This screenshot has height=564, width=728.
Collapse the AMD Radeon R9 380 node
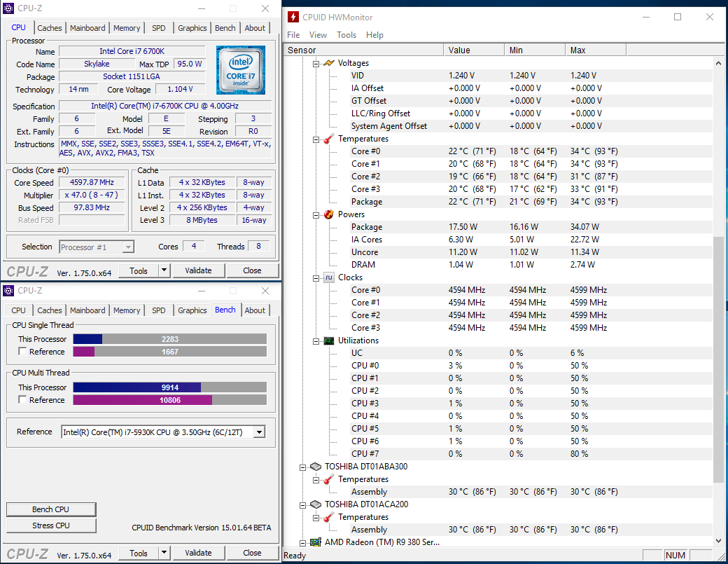[302, 542]
